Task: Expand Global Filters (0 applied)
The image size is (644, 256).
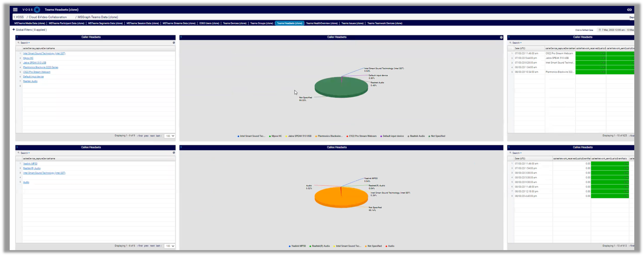Action: point(31,30)
